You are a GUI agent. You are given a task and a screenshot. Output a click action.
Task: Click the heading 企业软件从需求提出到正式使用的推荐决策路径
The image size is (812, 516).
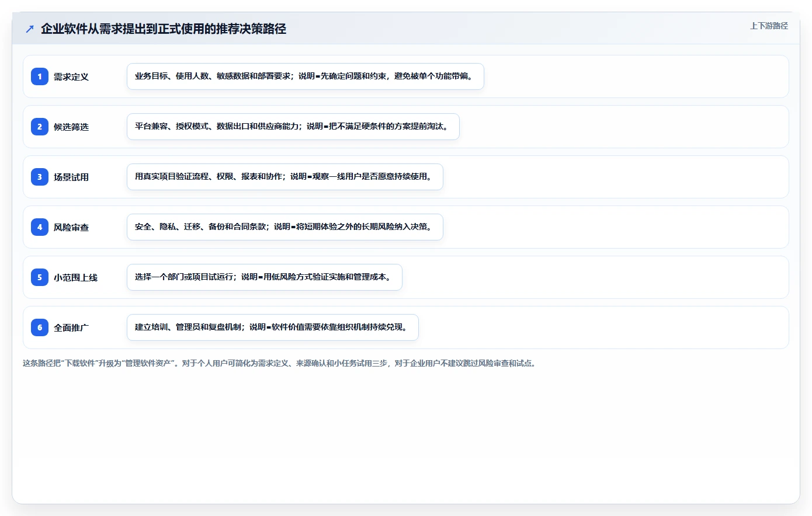coord(164,29)
